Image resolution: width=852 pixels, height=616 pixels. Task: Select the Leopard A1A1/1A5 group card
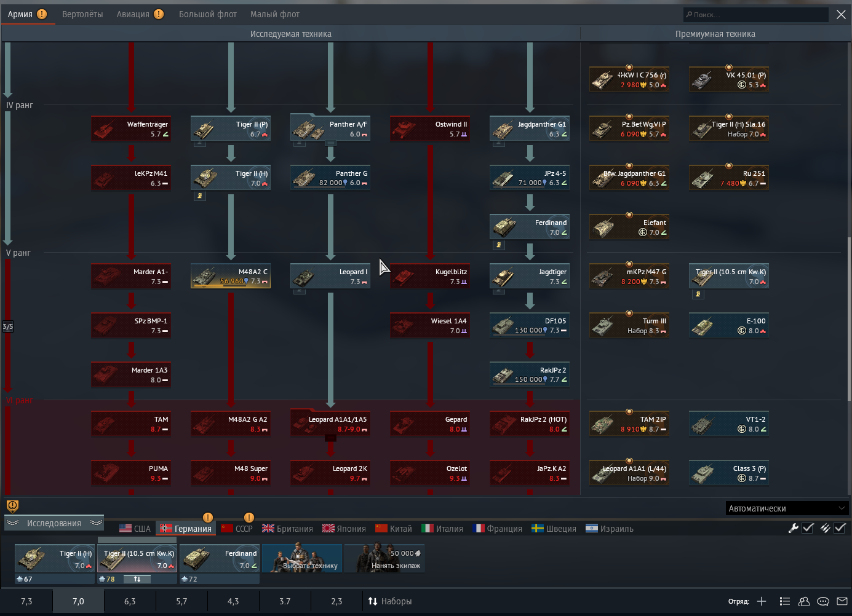pos(330,424)
